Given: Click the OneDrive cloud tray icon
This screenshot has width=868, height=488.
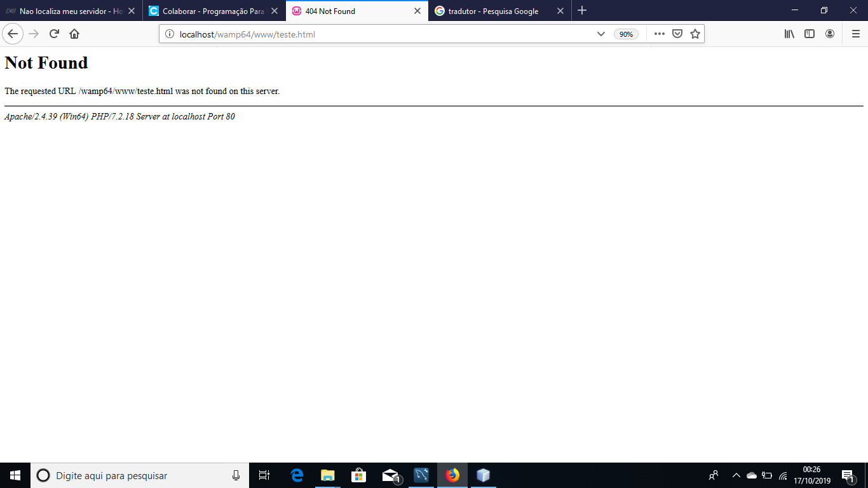Looking at the screenshot, I should point(752,475).
